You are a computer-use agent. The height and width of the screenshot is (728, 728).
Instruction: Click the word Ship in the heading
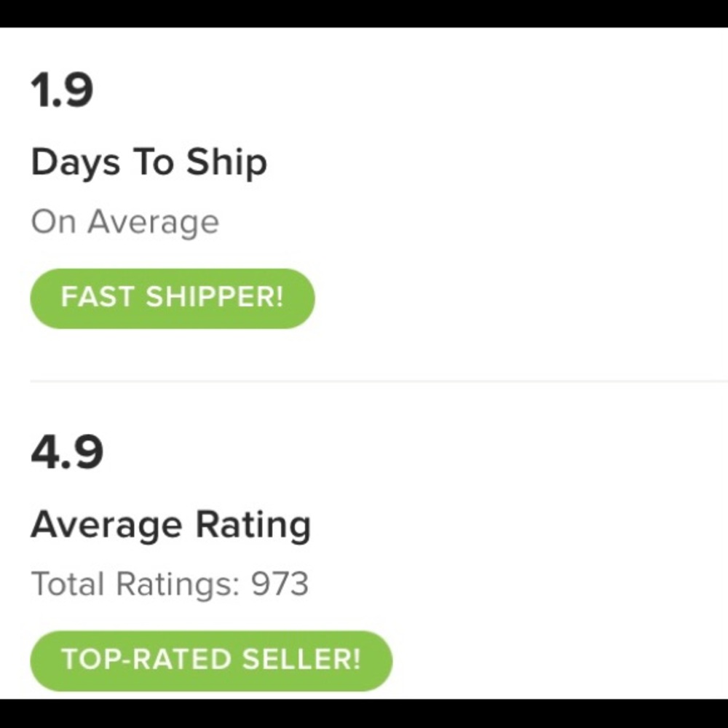[x=226, y=162]
